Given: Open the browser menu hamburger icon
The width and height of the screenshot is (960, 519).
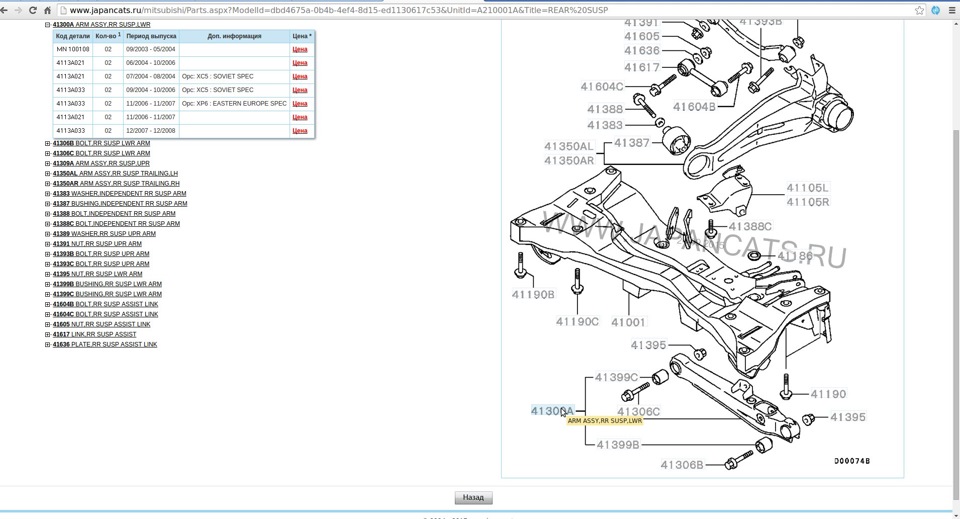Looking at the screenshot, I should pos(951,10).
